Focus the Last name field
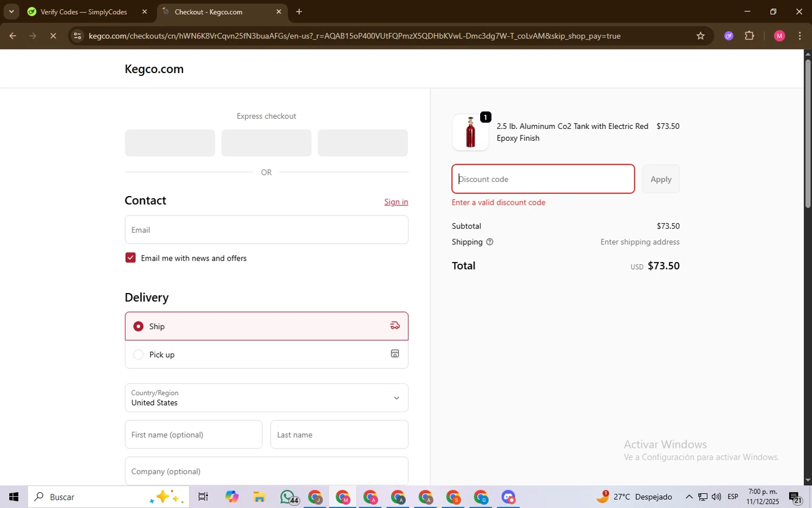812x508 pixels. pos(339,434)
